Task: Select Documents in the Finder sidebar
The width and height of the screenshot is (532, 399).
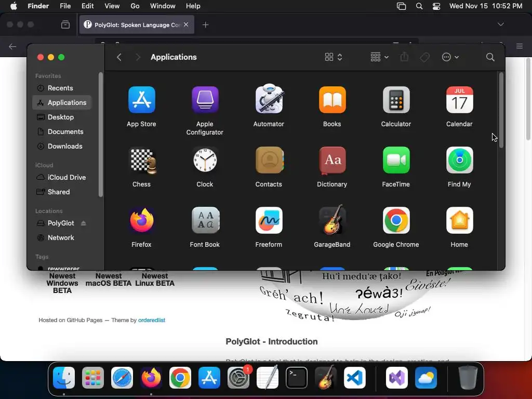Action: pos(62,131)
